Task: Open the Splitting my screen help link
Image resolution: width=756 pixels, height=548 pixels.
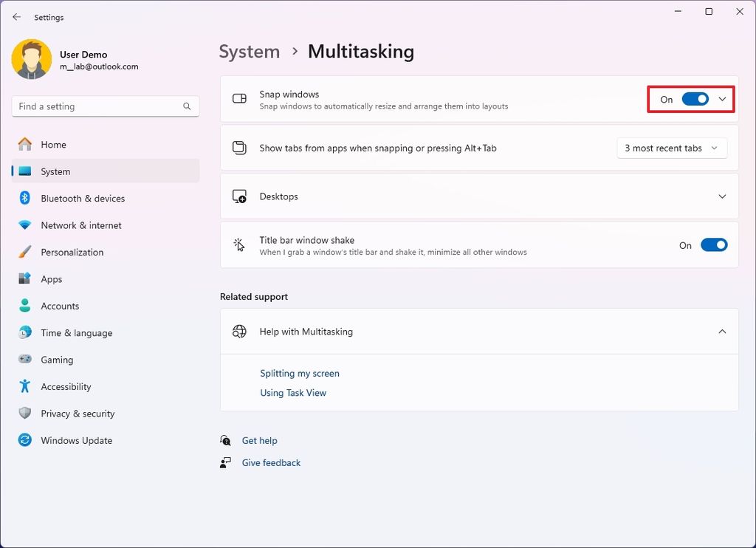Action: pos(299,373)
